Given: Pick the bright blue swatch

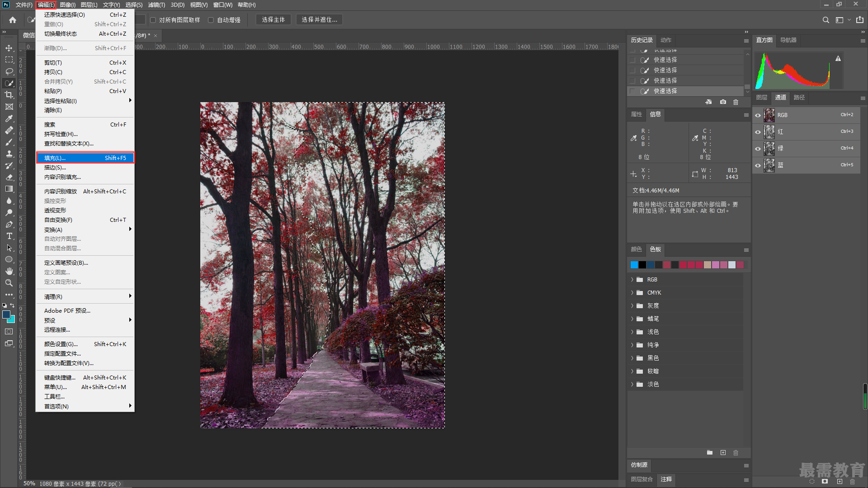Looking at the screenshot, I should [x=634, y=265].
